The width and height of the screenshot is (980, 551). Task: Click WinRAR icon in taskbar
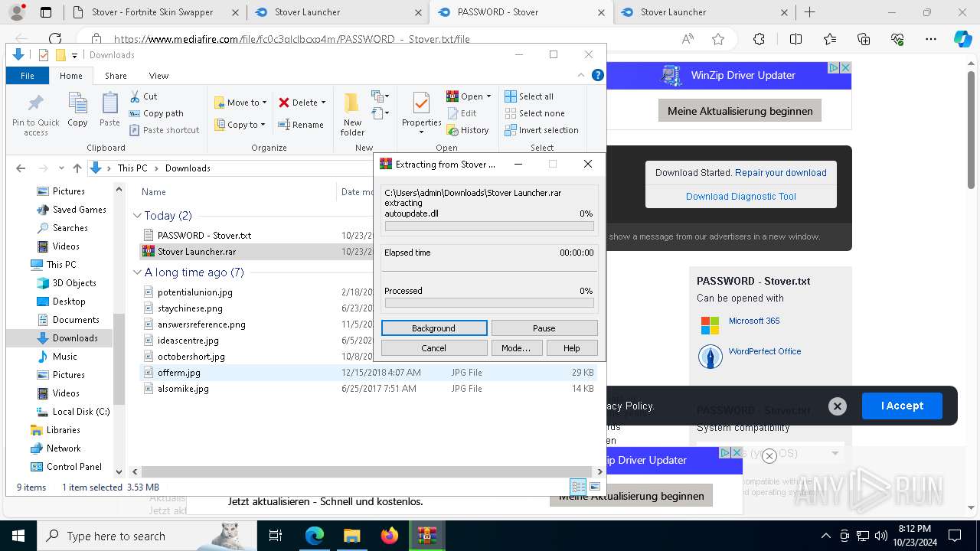[x=426, y=536]
